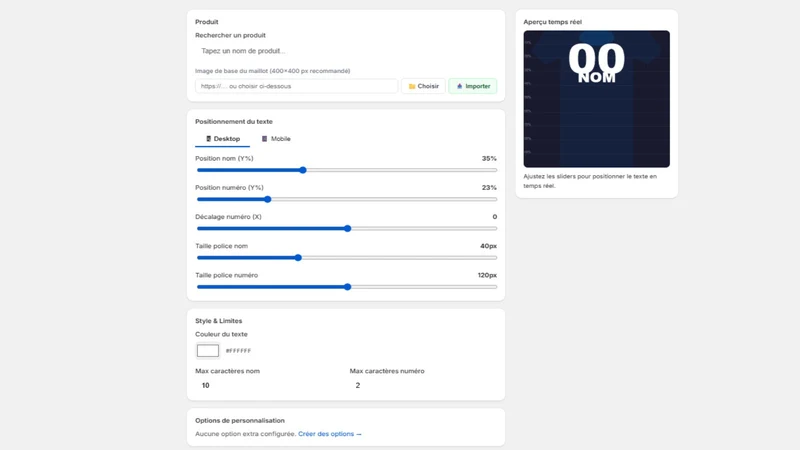Viewport: 800px width, 450px height.
Task: Click the Taille police nom slider handle
Action: 298,258
